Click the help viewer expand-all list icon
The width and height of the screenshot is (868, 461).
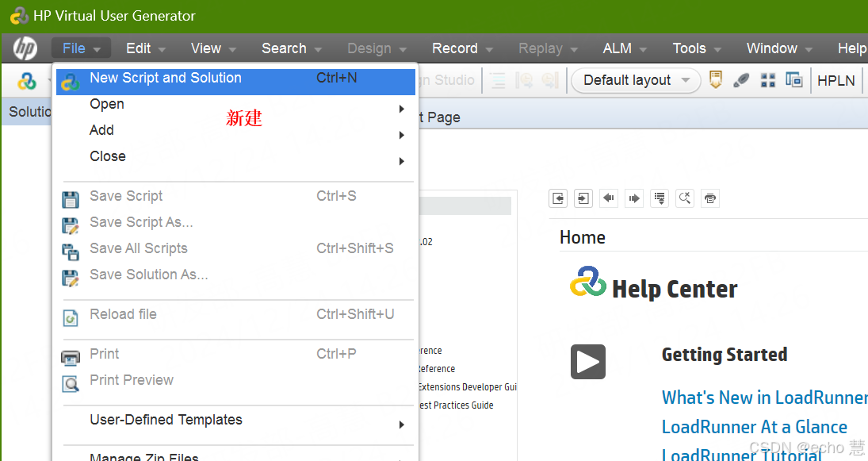[x=660, y=198]
